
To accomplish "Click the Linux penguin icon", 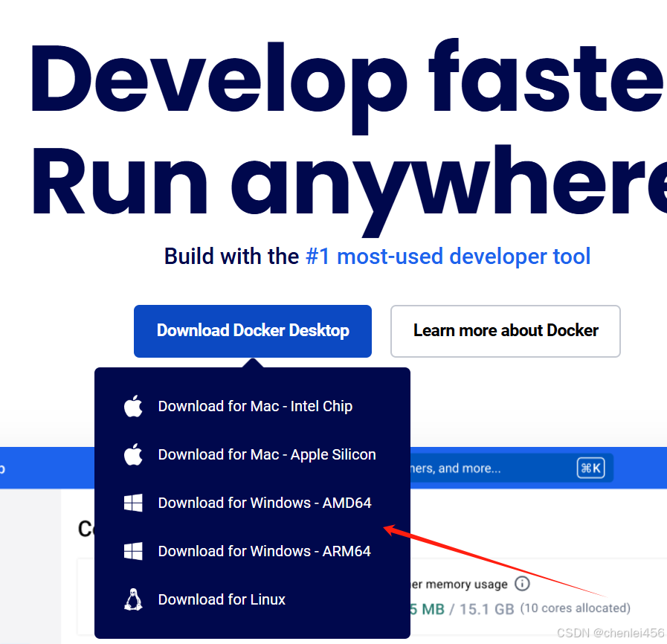I will pyautogui.click(x=132, y=599).
